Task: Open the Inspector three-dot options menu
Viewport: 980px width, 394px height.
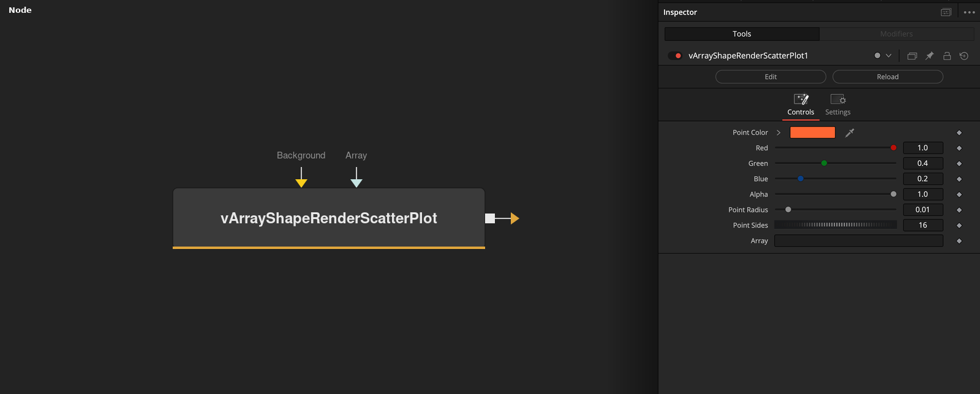Action: (969, 12)
